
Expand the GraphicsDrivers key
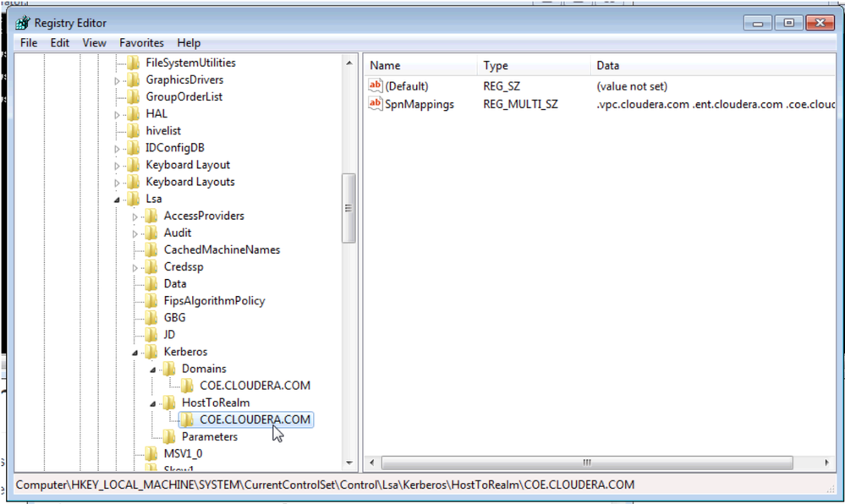[x=117, y=81]
